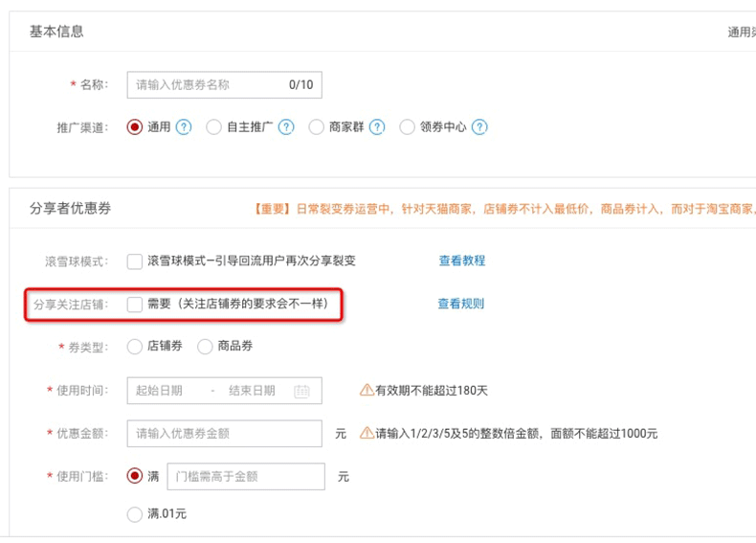Open the 查看教程 link

point(461,260)
